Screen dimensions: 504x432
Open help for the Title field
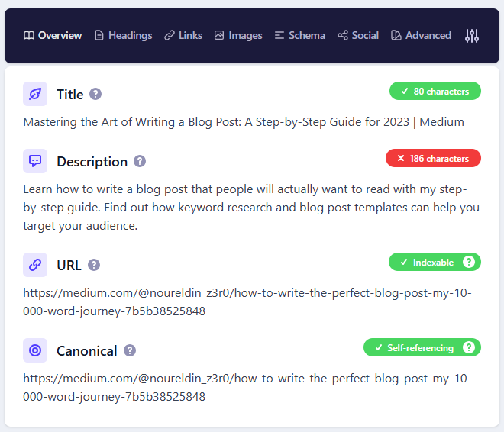[x=95, y=94]
